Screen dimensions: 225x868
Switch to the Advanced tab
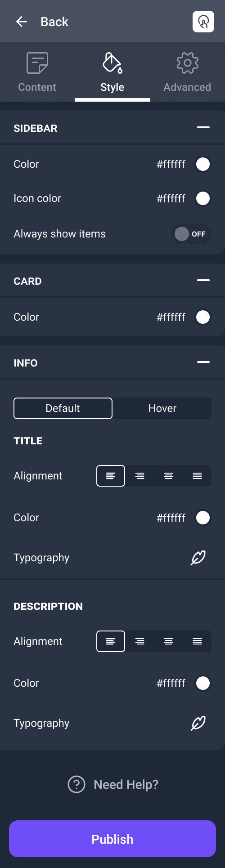pyautogui.click(x=187, y=72)
